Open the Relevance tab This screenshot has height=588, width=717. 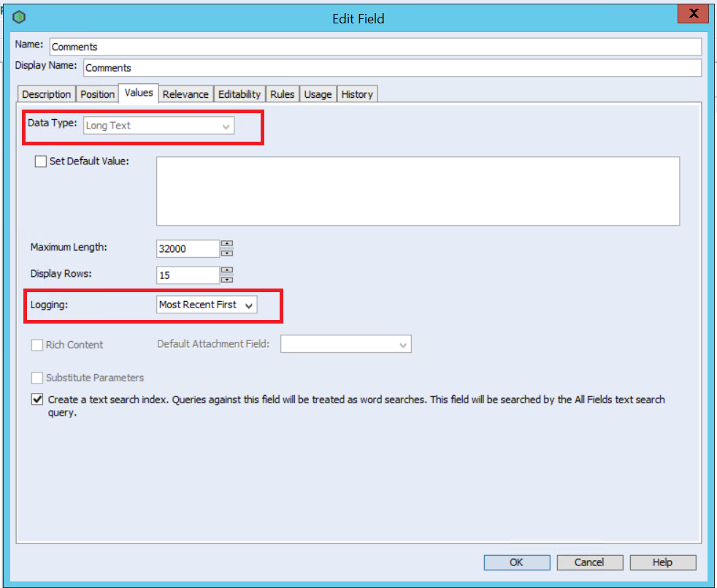185,94
